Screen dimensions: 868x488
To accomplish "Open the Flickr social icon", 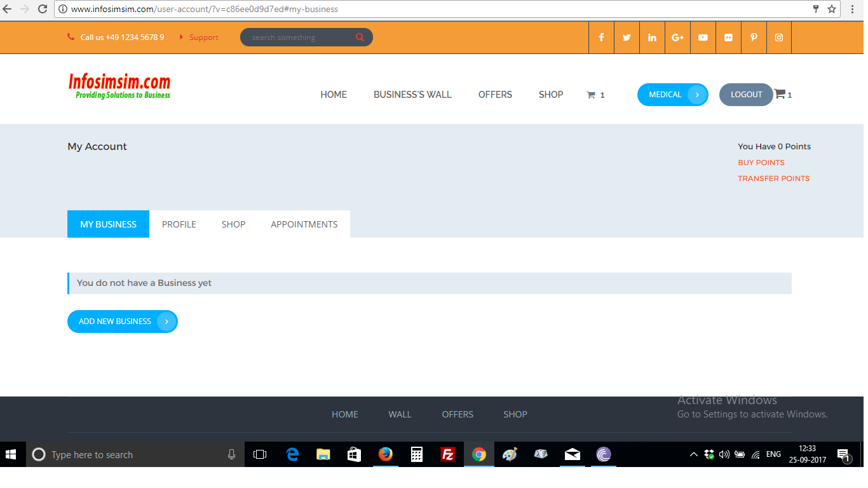I will 728,37.
